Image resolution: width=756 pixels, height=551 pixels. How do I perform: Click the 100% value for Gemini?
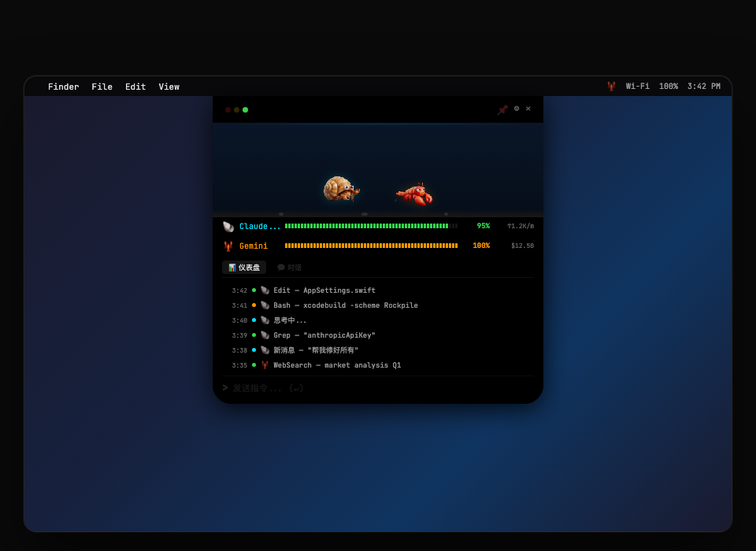[481, 246]
